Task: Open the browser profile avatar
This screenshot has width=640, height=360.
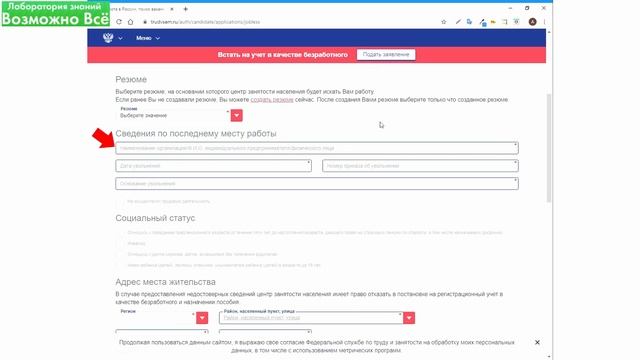Action: coord(532,22)
